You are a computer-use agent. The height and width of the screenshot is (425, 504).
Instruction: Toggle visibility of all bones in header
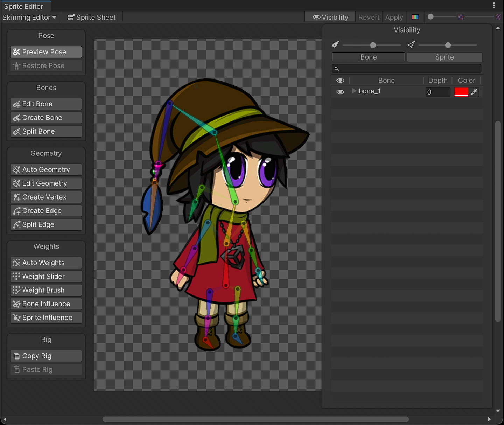340,81
